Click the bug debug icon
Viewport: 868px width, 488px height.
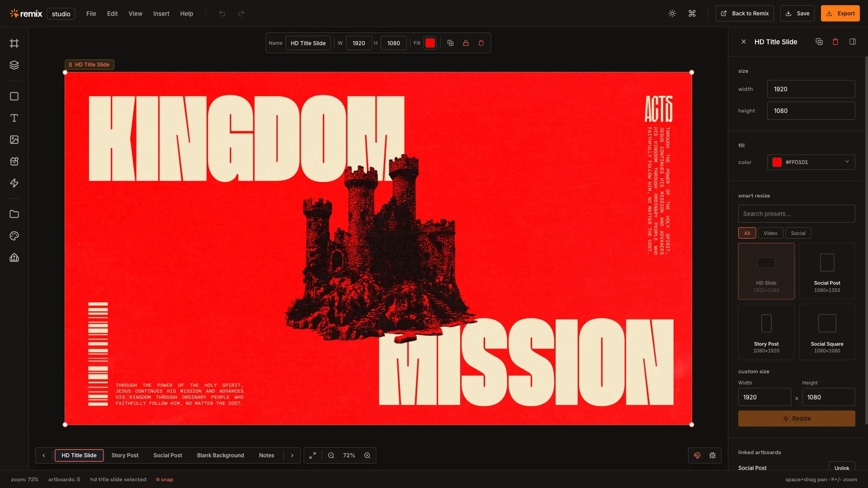tap(712, 455)
